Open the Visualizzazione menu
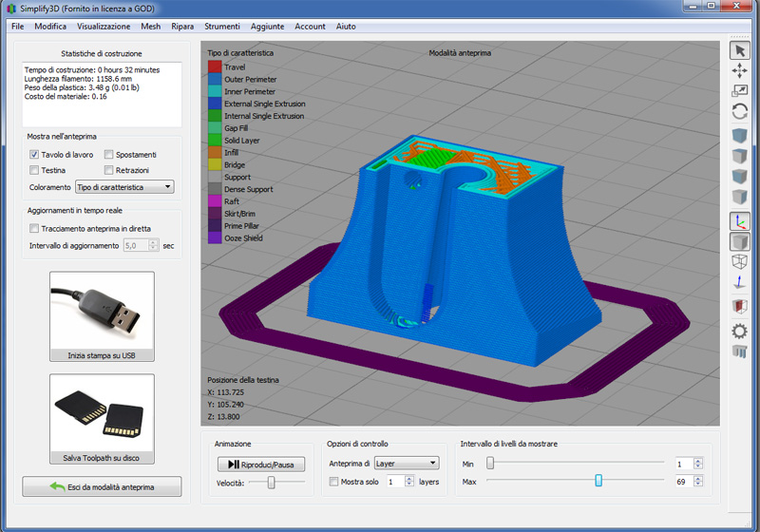The height and width of the screenshot is (532, 760). click(104, 27)
